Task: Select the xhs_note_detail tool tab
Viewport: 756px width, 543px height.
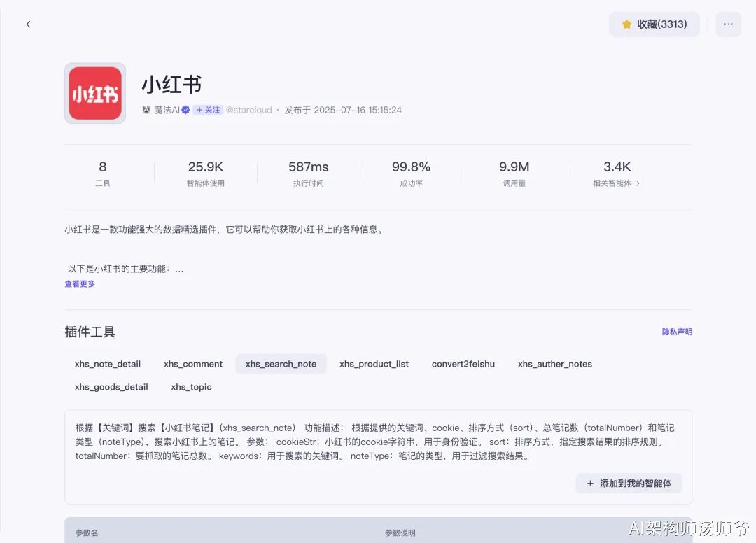Action: [x=108, y=364]
